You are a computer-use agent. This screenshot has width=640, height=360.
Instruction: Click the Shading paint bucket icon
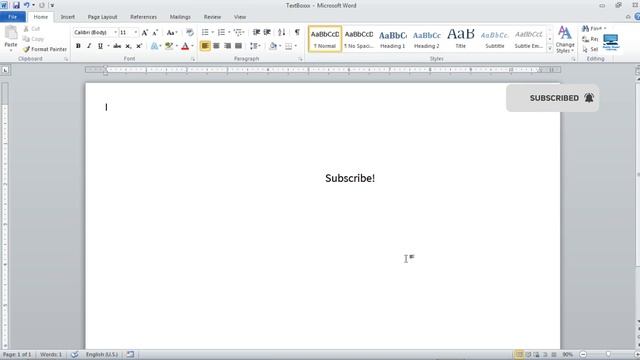(x=273, y=46)
